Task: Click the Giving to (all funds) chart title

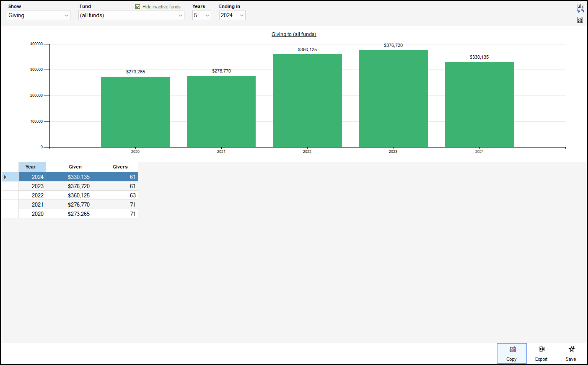Action: click(293, 34)
